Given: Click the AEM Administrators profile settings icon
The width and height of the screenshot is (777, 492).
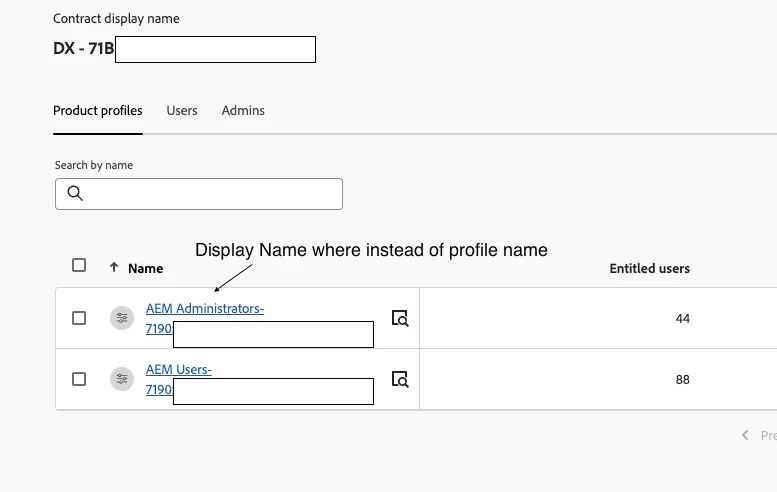Looking at the screenshot, I should coord(122,318).
